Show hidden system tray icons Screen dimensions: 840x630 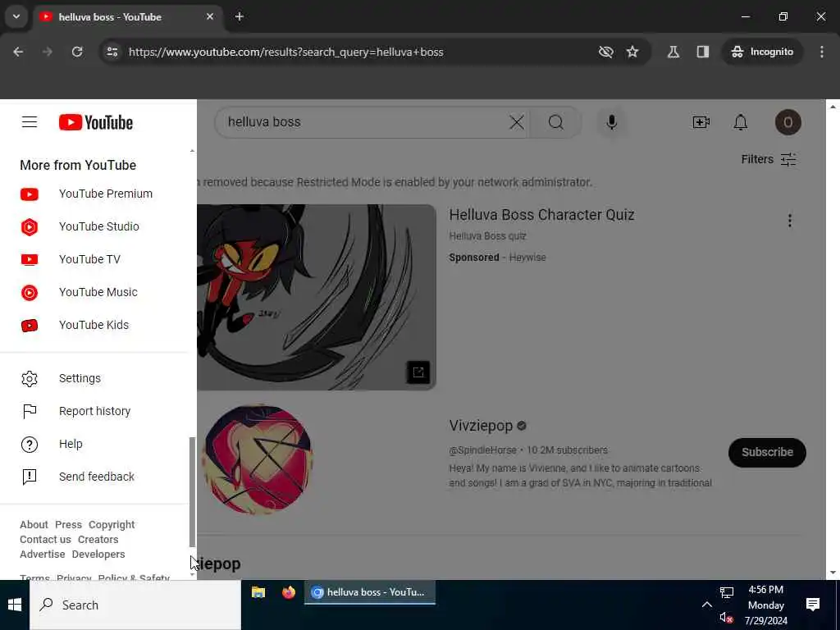pyautogui.click(x=707, y=605)
